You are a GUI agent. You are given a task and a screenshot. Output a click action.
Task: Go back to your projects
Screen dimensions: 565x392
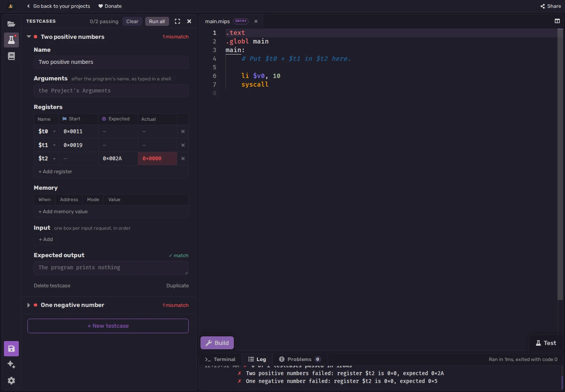(x=58, y=6)
